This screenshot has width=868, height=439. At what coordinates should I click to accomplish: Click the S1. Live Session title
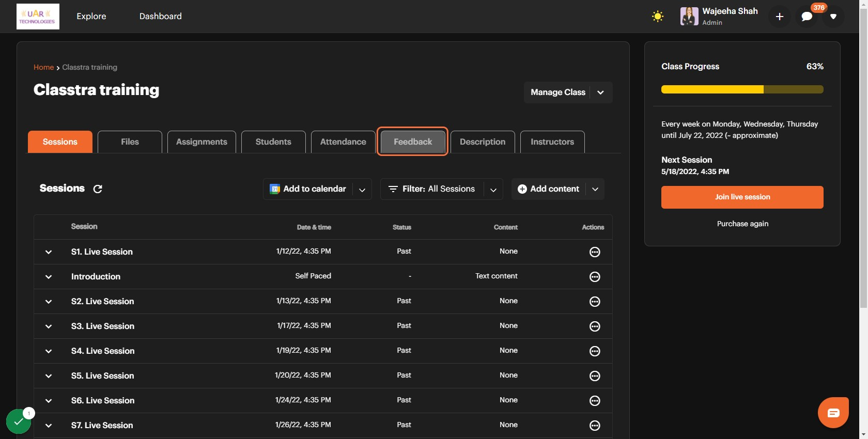click(x=102, y=252)
